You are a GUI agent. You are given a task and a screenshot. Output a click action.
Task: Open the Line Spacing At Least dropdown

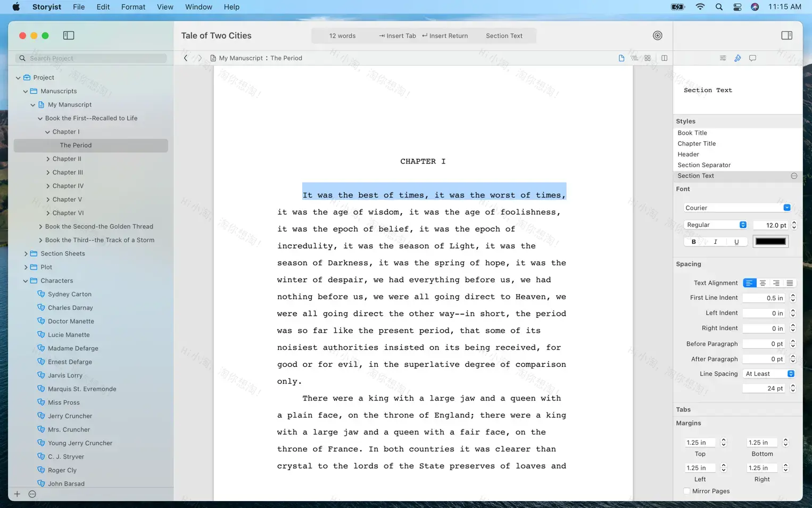tap(768, 373)
